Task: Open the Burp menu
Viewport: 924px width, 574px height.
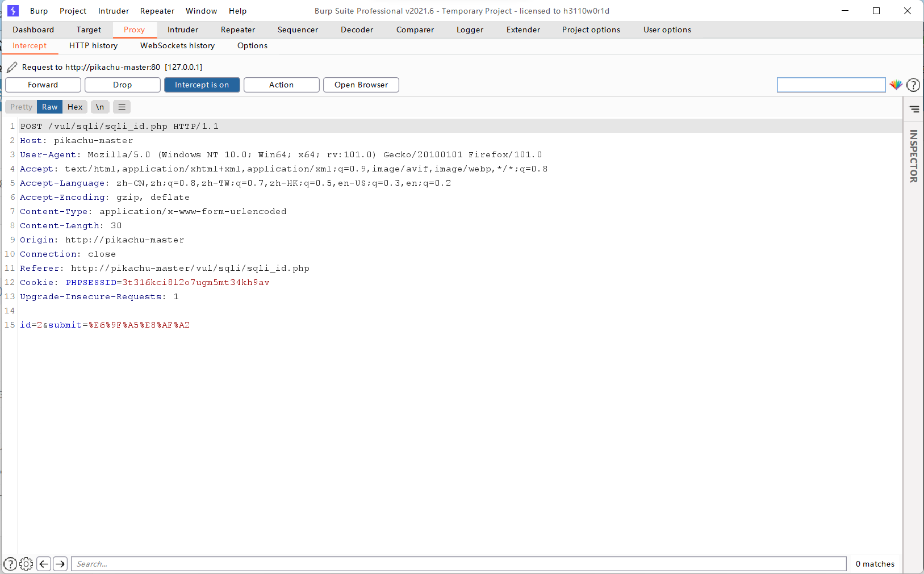Action: tap(39, 11)
